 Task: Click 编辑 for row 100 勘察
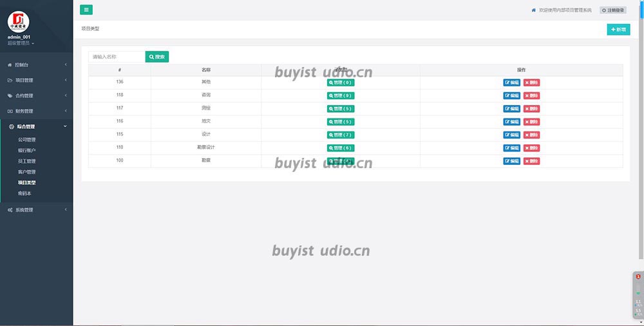click(511, 161)
